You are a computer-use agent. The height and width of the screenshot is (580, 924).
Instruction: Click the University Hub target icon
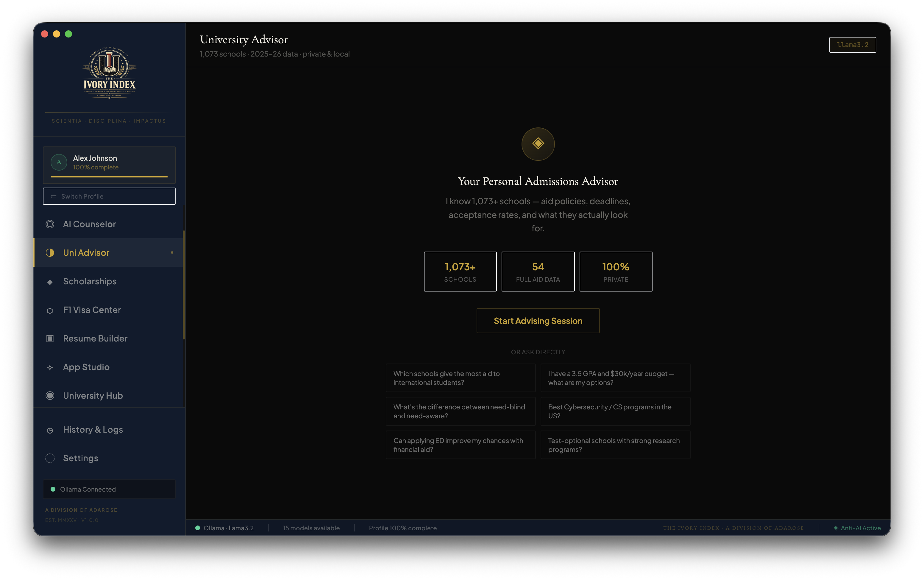coord(50,395)
